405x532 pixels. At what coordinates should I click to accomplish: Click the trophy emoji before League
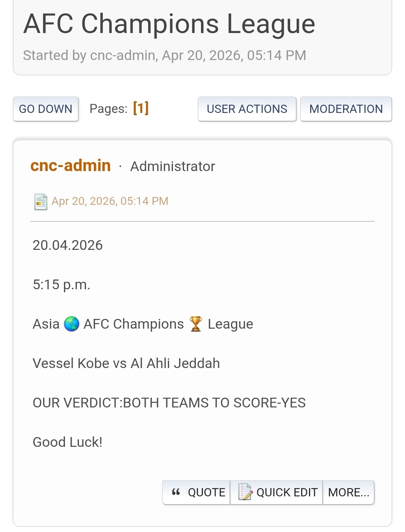pos(196,324)
